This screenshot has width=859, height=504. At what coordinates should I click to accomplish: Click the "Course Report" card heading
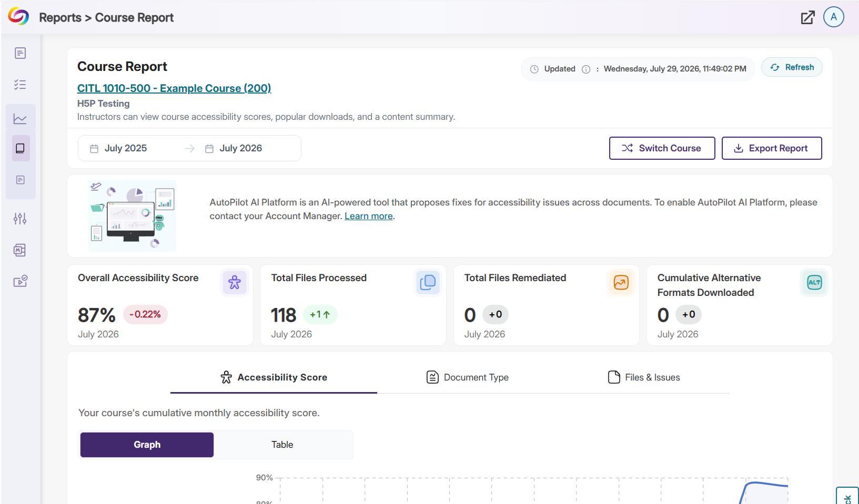tap(122, 67)
